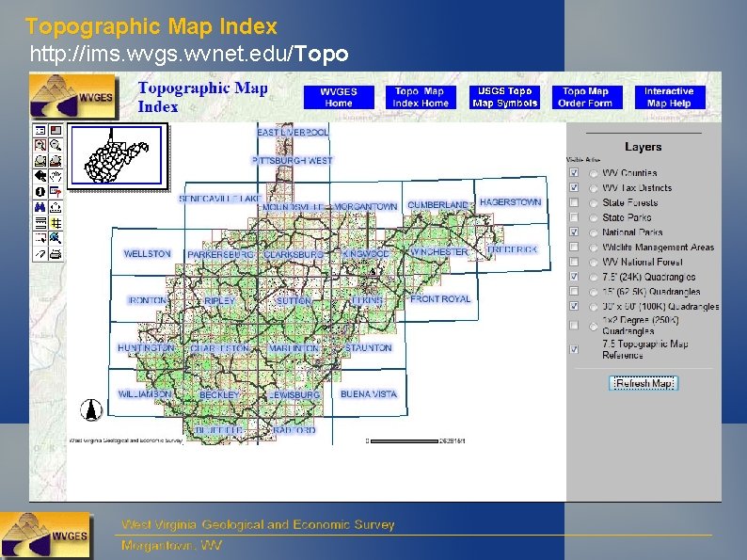Toggle the overview map icon
The image size is (747, 560).
pos(56,130)
